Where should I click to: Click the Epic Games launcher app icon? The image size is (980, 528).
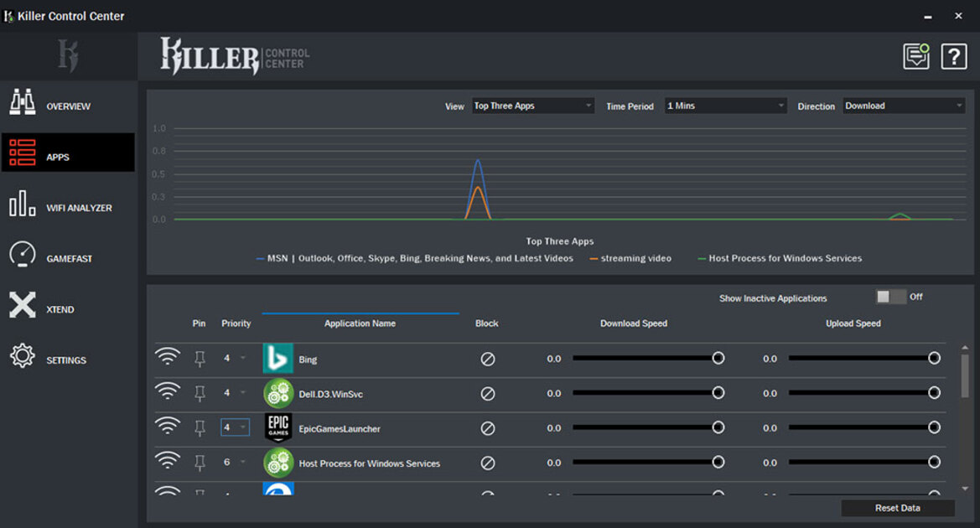(278, 428)
